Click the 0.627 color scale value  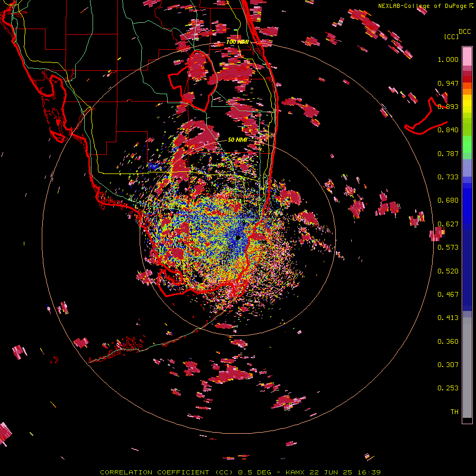coord(448,224)
